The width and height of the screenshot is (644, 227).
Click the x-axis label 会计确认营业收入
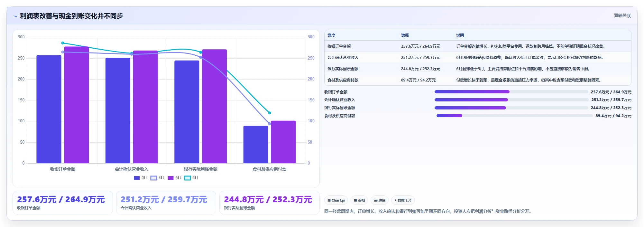[132, 169]
